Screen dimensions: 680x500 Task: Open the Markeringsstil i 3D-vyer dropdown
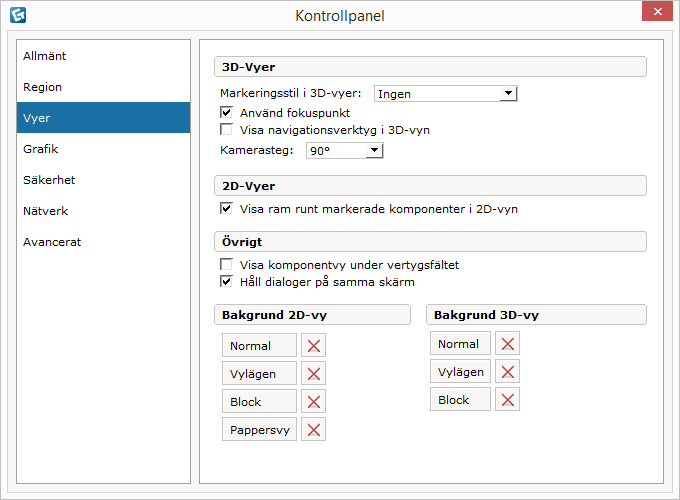(x=445, y=94)
